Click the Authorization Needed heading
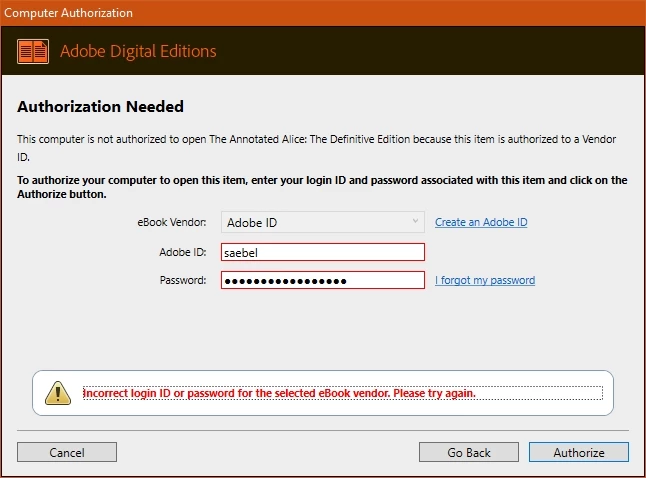This screenshot has width=646, height=478. (101, 107)
